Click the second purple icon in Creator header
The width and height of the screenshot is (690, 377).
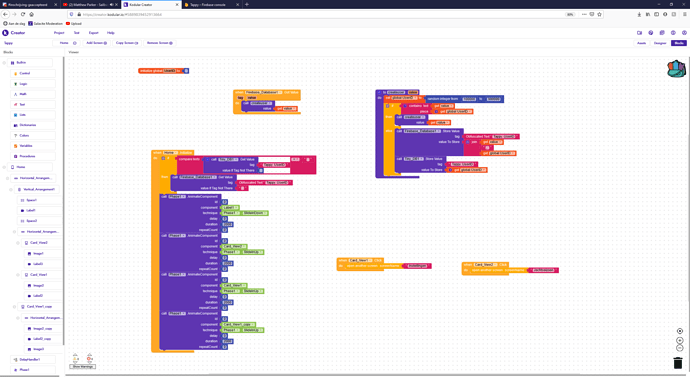tap(651, 33)
